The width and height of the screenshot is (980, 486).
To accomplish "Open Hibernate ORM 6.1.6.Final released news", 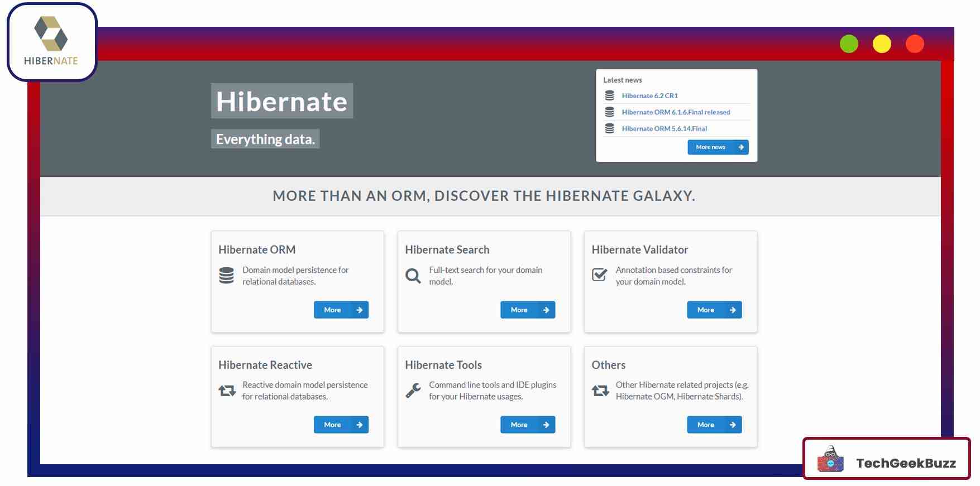I will (676, 112).
